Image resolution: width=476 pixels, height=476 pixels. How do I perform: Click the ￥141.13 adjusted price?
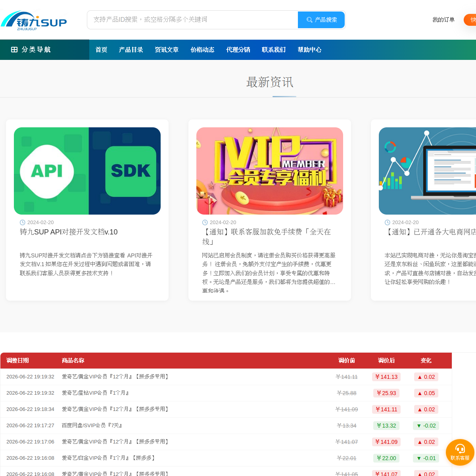[x=386, y=377]
